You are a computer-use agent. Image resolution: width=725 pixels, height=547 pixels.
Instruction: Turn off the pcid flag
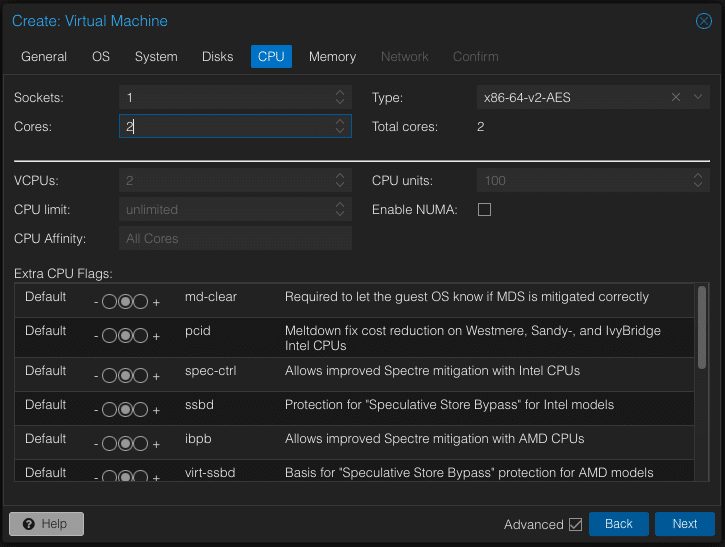pos(109,336)
